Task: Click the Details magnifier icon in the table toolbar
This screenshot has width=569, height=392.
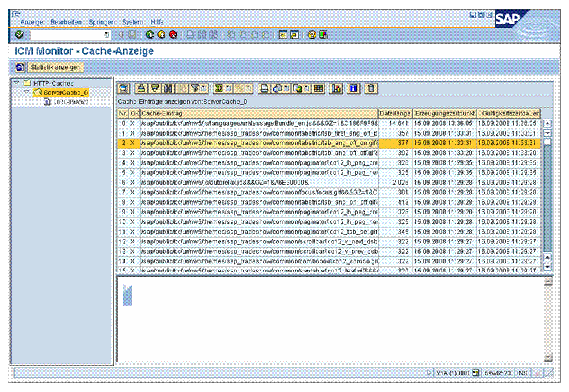Action: click(x=124, y=88)
